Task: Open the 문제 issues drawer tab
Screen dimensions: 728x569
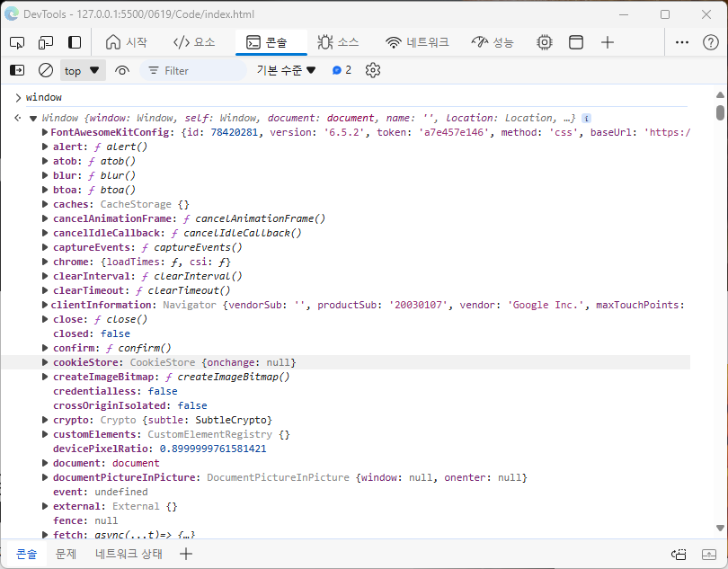Action: (x=66, y=554)
